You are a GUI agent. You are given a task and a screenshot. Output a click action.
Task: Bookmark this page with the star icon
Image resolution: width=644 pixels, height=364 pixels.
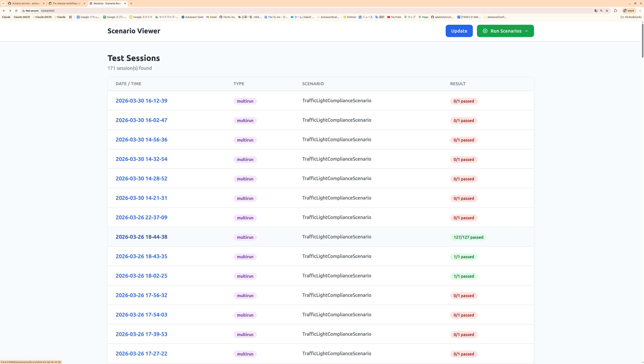(x=607, y=11)
